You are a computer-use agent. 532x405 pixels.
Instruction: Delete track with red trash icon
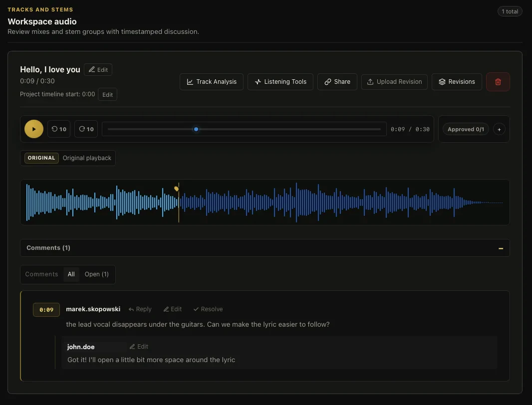coord(498,82)
